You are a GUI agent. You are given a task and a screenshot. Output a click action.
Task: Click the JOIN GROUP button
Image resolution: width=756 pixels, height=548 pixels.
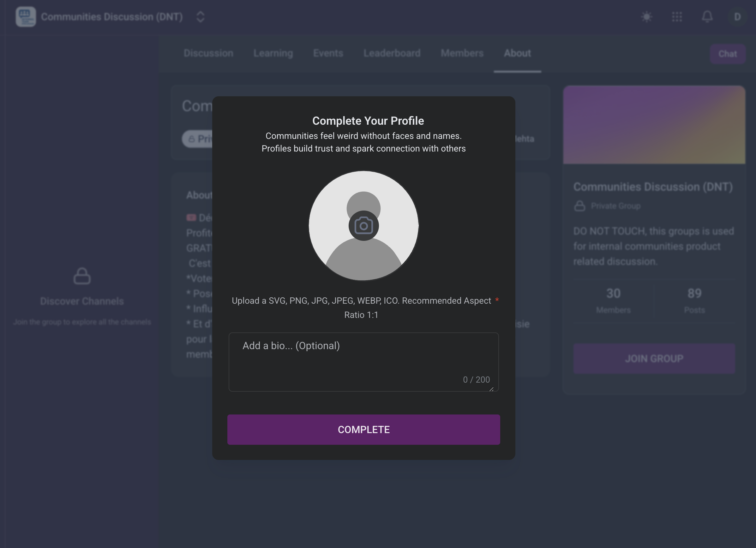click(x=654, y=359)
